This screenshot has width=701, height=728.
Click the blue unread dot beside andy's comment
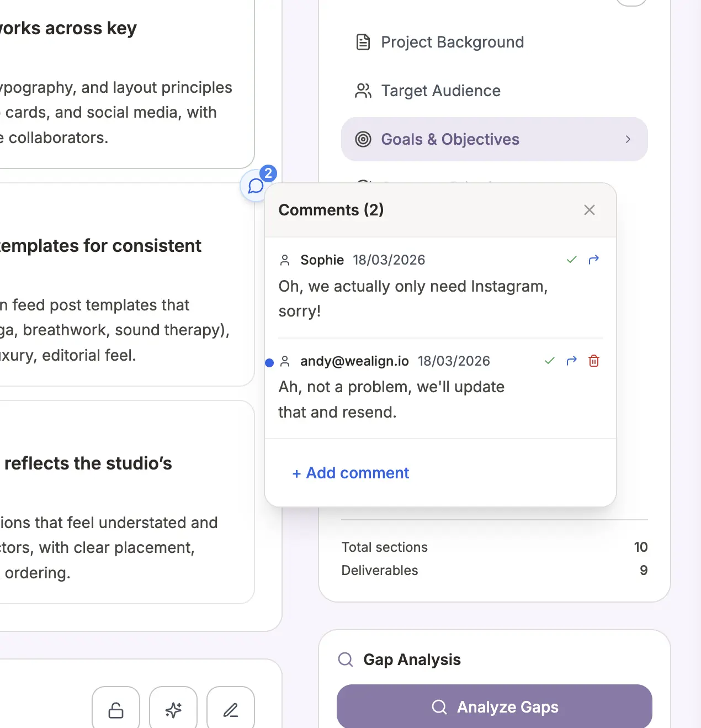(269, 363)
